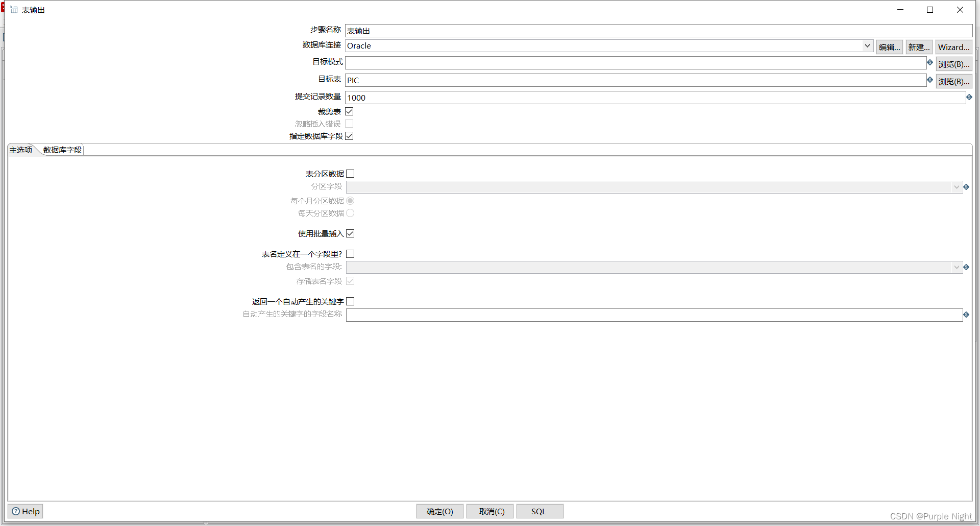Screen dimensions: 980x526
Task: Uncheck the 裁剪表 checkbox
Action: pos(349,111)
